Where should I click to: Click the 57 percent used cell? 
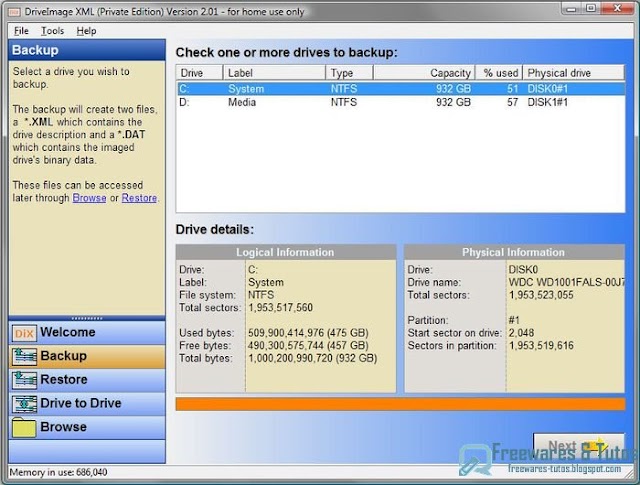[513, 102]
